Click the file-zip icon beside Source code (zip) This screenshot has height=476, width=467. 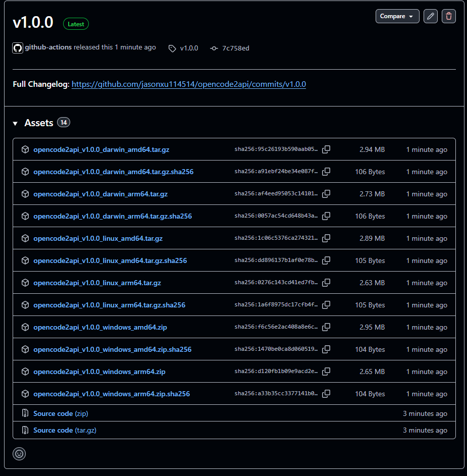coord(25,413)
